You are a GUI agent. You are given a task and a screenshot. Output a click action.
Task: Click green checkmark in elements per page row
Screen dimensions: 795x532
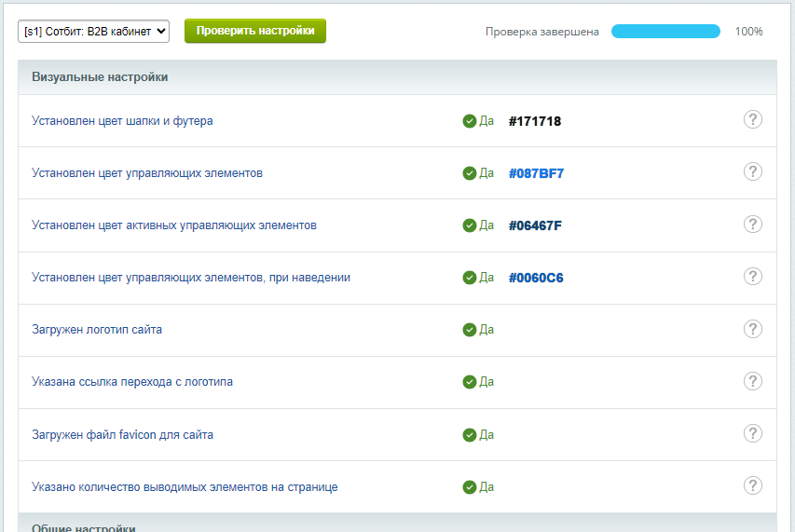470,487
